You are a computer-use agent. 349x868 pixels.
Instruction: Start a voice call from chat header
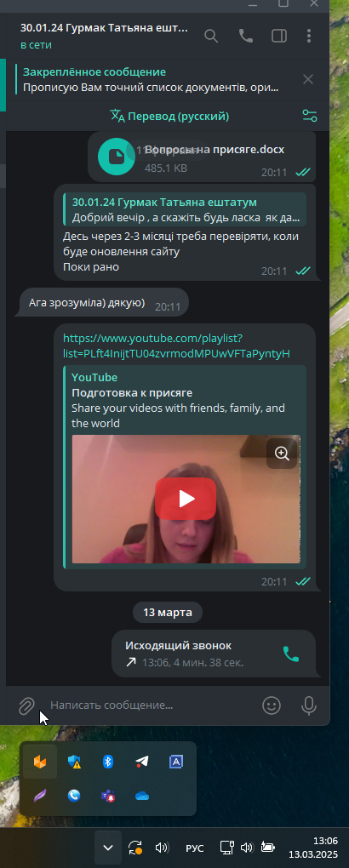coord(245,36)
